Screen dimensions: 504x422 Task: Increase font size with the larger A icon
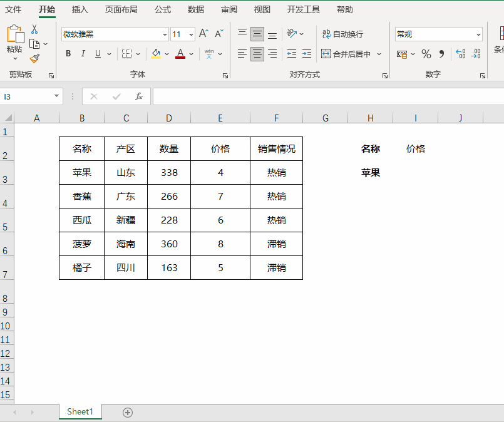(x=203, y=33)
